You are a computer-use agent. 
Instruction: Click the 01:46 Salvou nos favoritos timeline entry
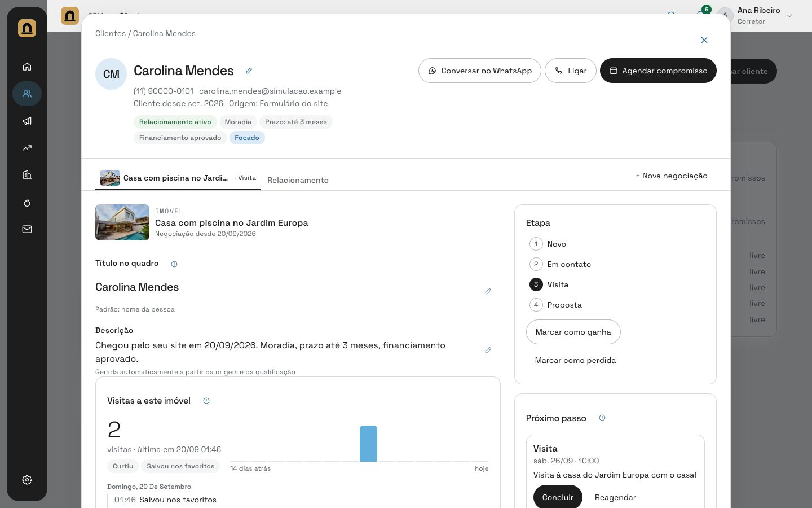click(x=165, y=500)
